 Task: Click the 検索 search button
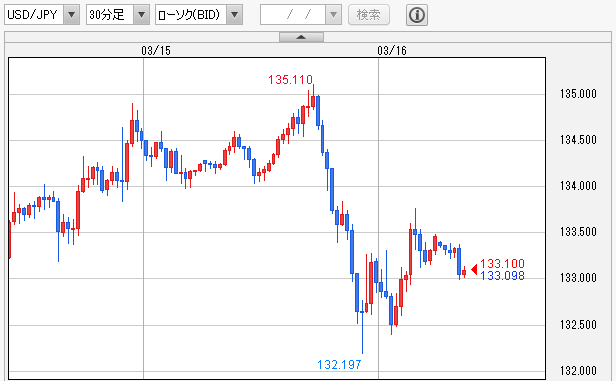pyautogui.click(x=368, y=15)
